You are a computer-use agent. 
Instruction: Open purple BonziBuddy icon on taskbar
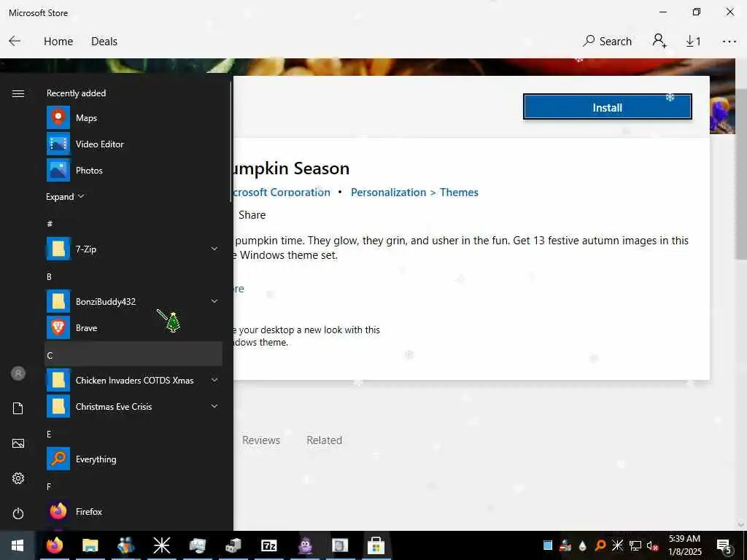[x=304, y=545]
